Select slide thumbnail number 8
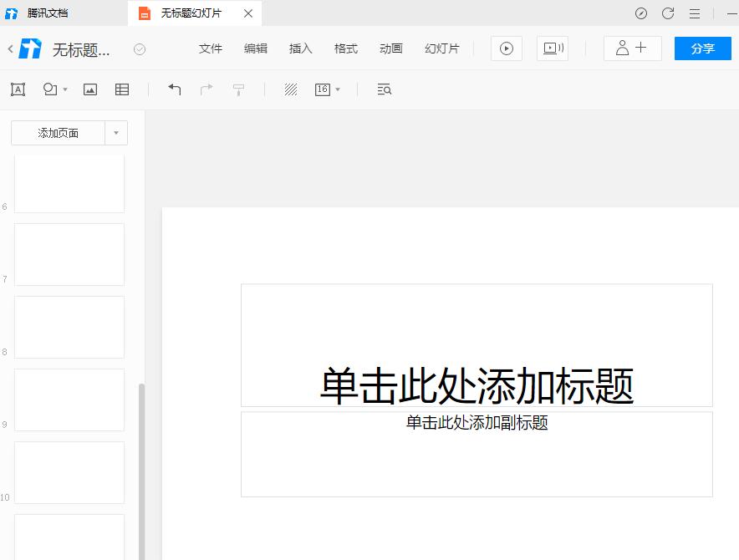This screenshot has height=560, width=739. point(69,327)
